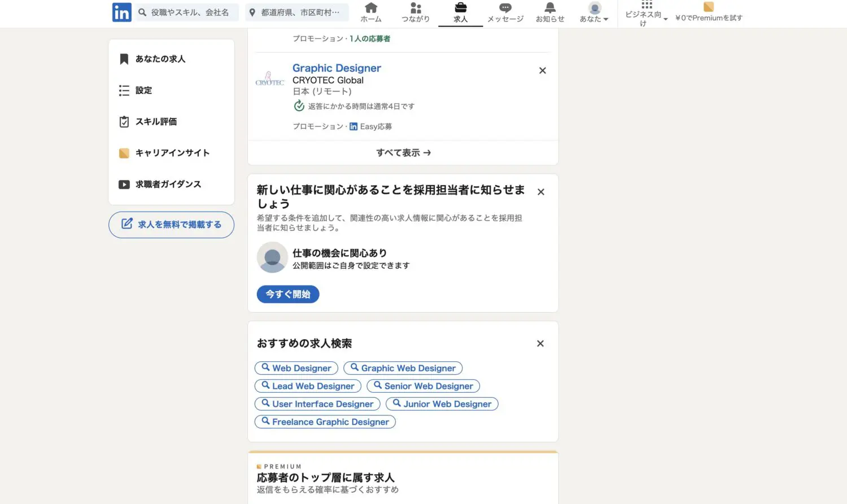The width and height of the screenshot is (847, 504).
Task: Expand the Me (あなた) profile dropdown
Action: click(x=594, y=12)
